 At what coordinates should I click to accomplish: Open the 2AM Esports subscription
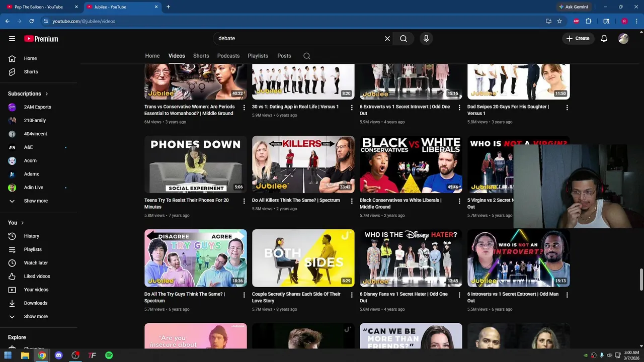pos(39,107)
